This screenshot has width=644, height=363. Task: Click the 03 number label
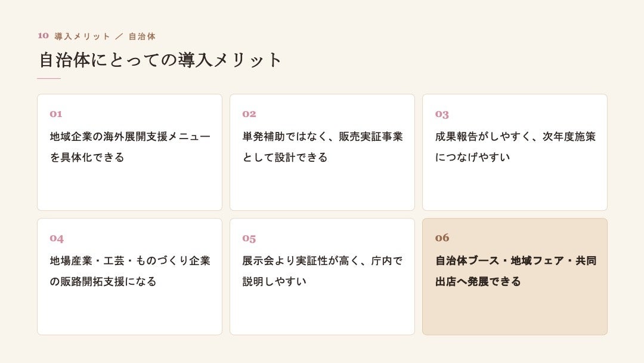[442, 114]
